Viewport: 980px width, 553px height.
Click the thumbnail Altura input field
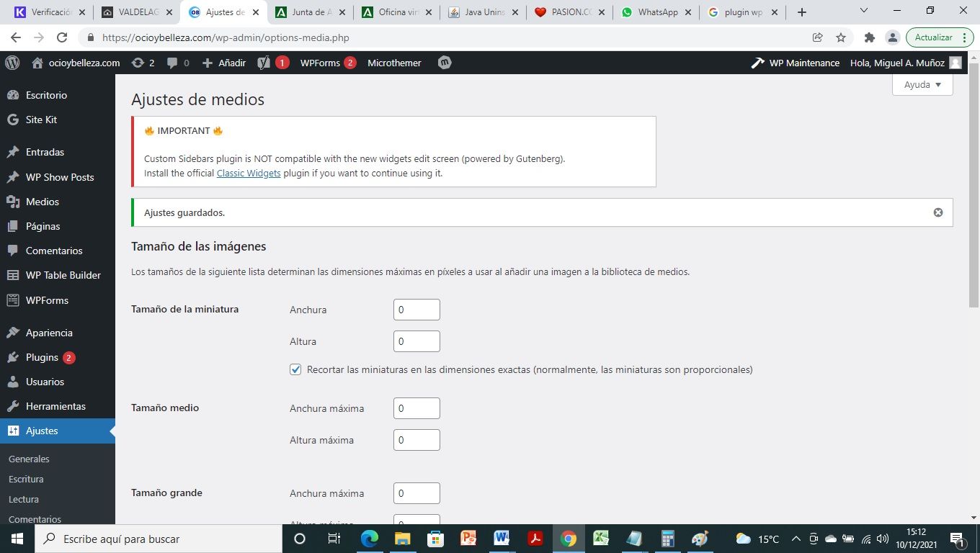click(x=416, y=341)
